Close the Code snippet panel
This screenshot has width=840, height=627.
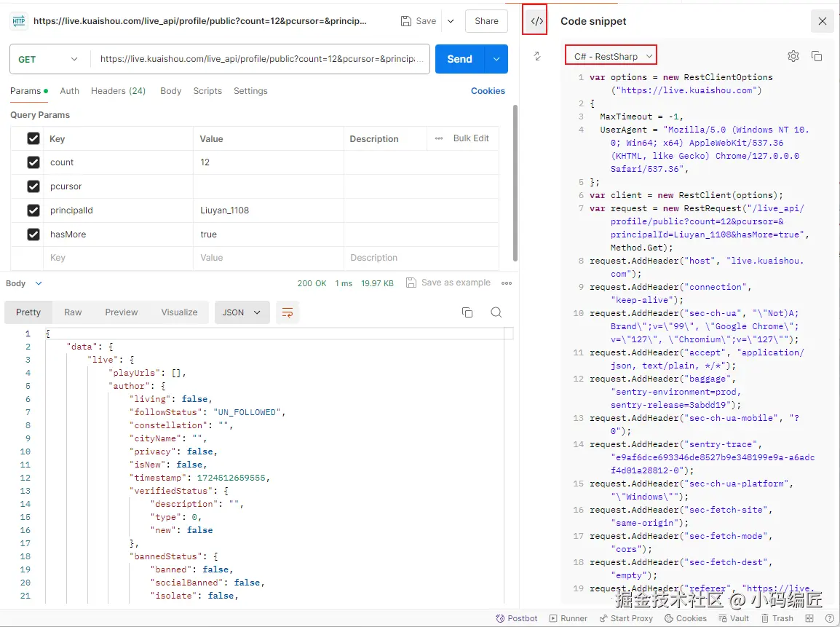coord(823,21)
